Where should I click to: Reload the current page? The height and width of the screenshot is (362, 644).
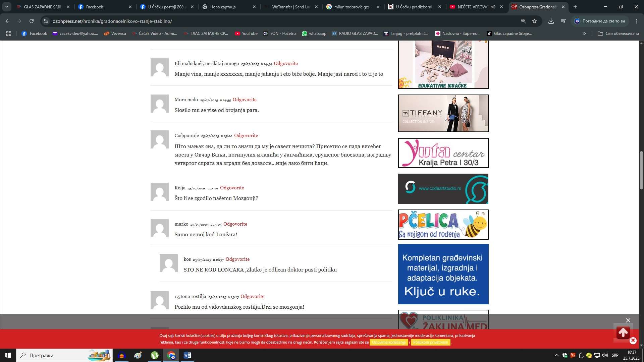click(32, 21)
